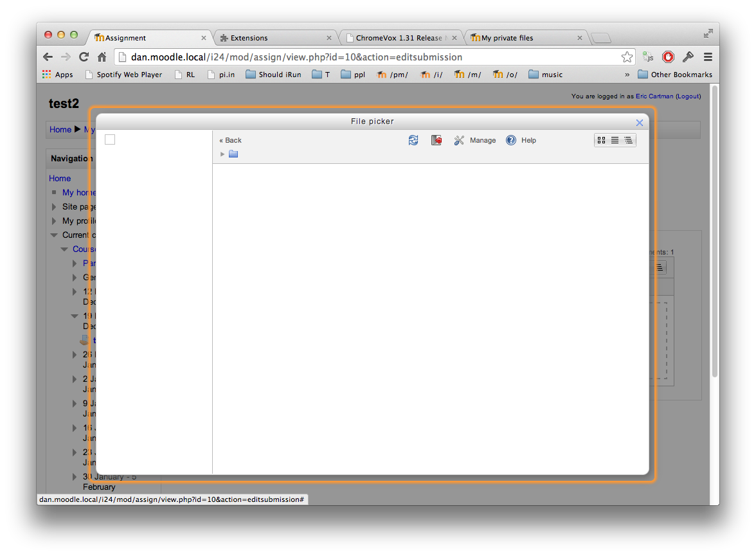Screen dimensions: 756x556
Task: Go Back in the file picker
Action: pyautogui.click(x=230, y=140)
